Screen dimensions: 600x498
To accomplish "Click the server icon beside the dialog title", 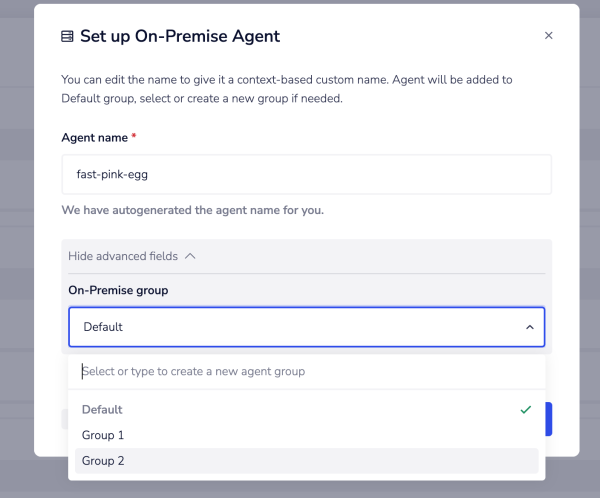I will (x=67, y=37).
